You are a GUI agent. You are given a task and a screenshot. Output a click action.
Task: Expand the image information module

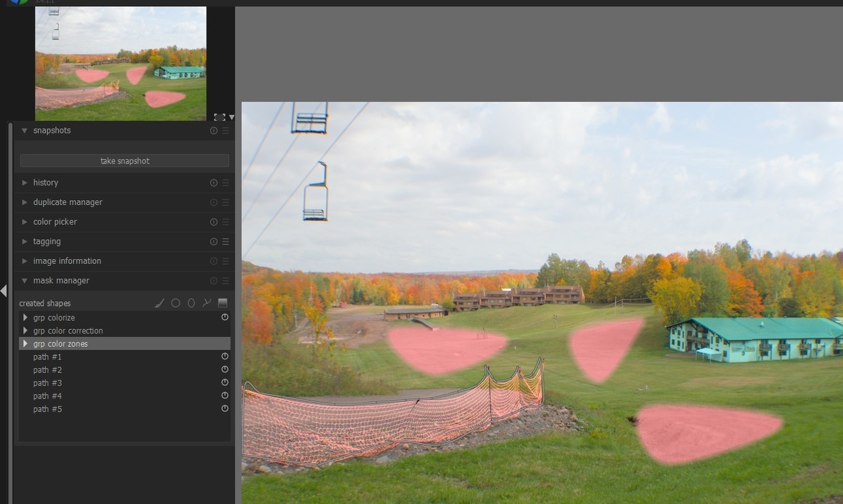pos(25,261)
